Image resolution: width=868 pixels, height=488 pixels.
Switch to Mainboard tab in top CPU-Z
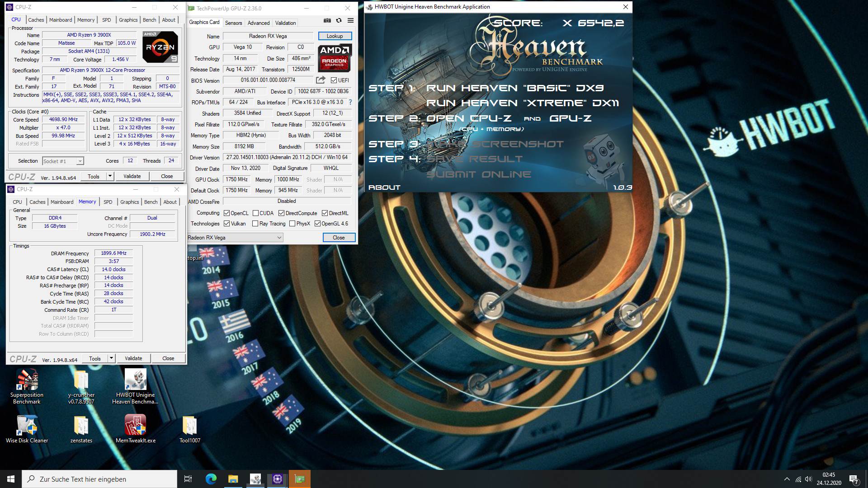[61, 20]
